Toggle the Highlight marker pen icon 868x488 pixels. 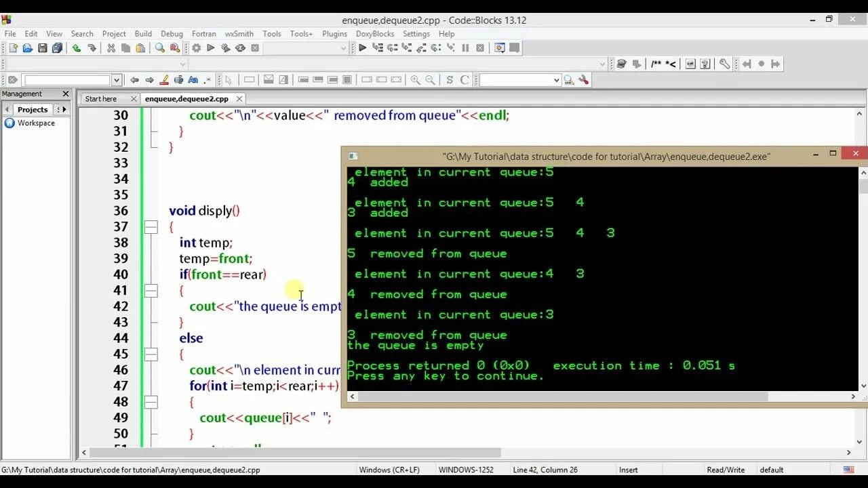click(164, 80)
